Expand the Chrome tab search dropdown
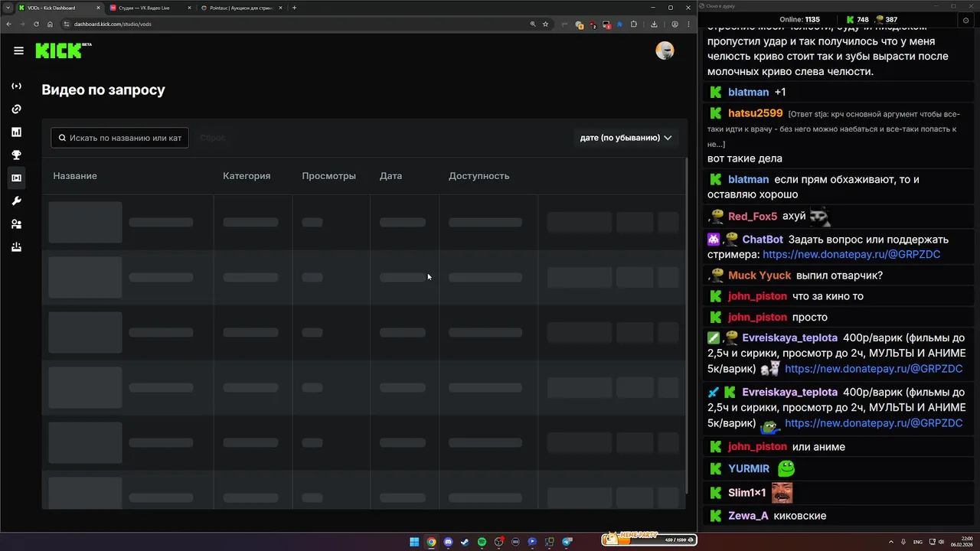This screenshot has width=980, height=551. tap(8, 8)
